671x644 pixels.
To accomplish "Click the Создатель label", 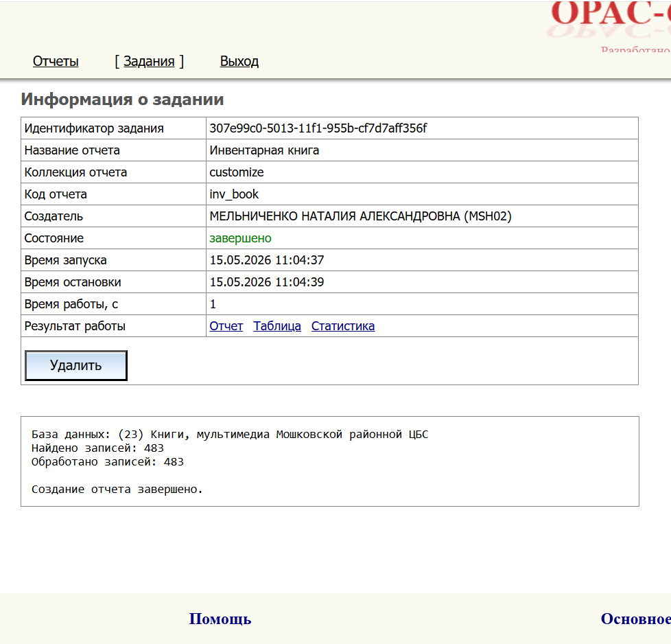I will coord(54,216).
